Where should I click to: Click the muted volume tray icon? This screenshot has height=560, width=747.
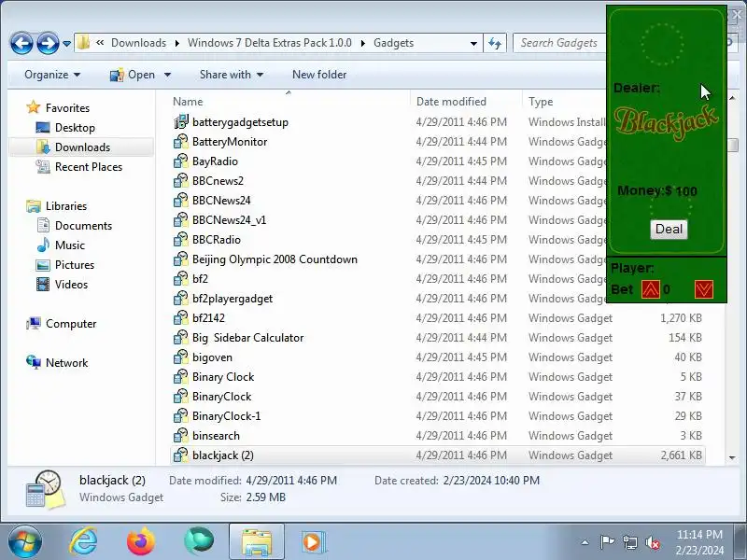[652, 542]
